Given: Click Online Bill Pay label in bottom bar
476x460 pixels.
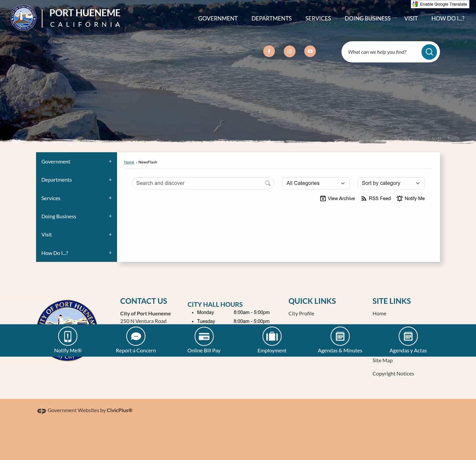Looking at the screenshot, I should tap(204, 351).
